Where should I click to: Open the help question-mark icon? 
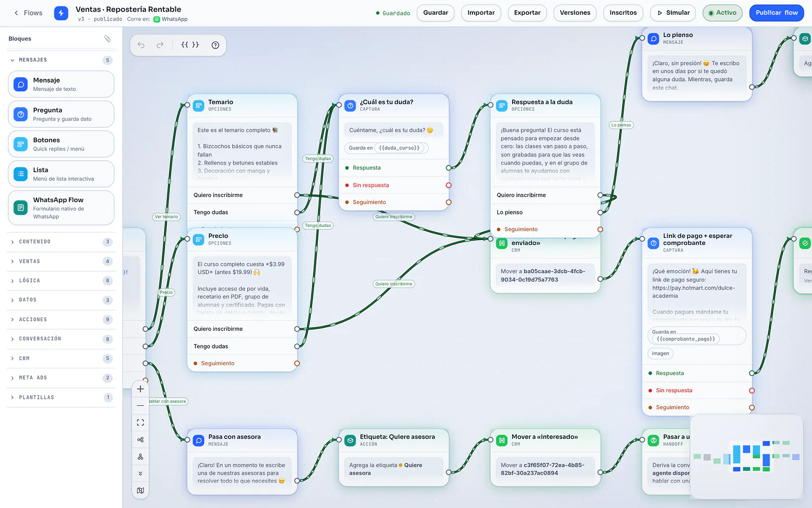[215, 45]
